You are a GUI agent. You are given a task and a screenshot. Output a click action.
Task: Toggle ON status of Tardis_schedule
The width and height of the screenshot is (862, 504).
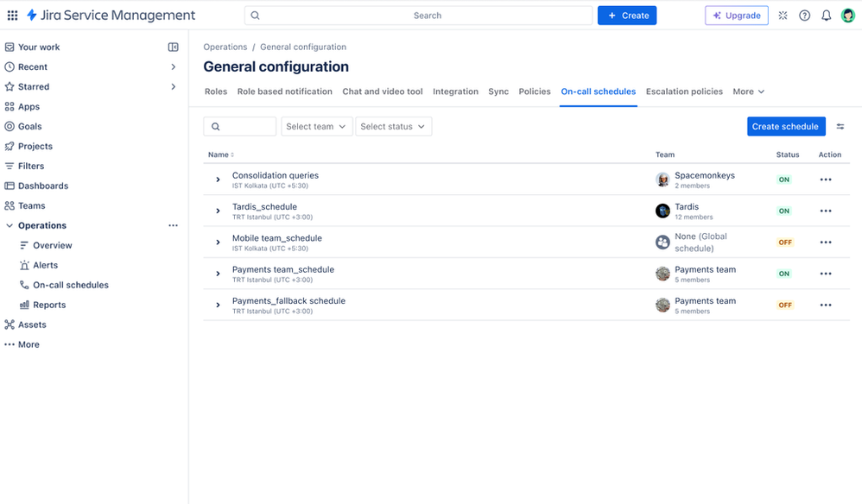point(784,211)
